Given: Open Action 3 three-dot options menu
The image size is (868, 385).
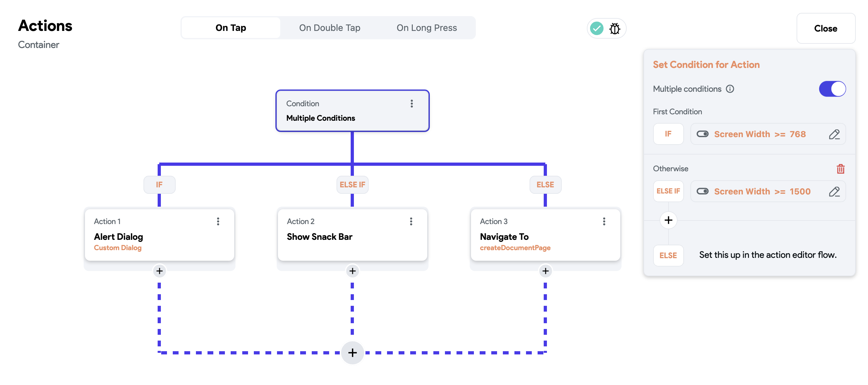Looking at the screenshot, I should point(604,221).
